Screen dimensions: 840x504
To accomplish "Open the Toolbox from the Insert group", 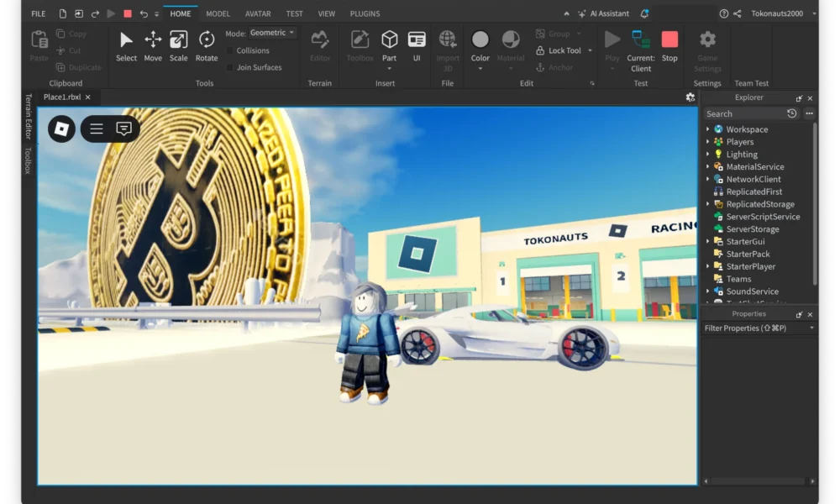I will (x=360, y=46).
